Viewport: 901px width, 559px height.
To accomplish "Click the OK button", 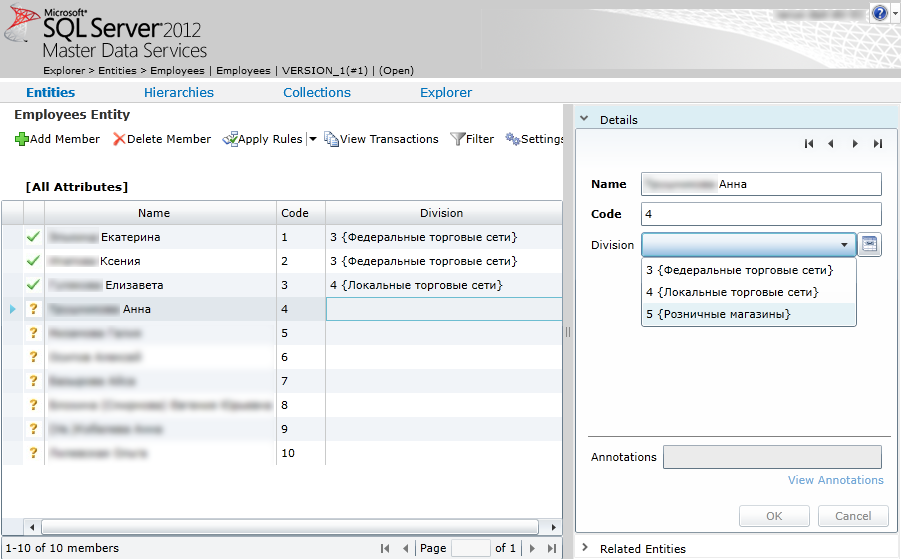I will (774, 516).
